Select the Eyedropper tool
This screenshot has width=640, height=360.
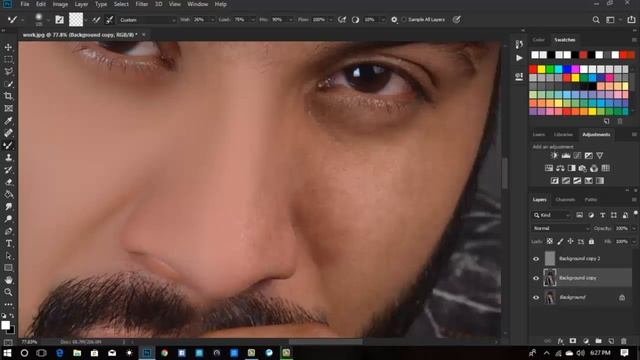8,121
